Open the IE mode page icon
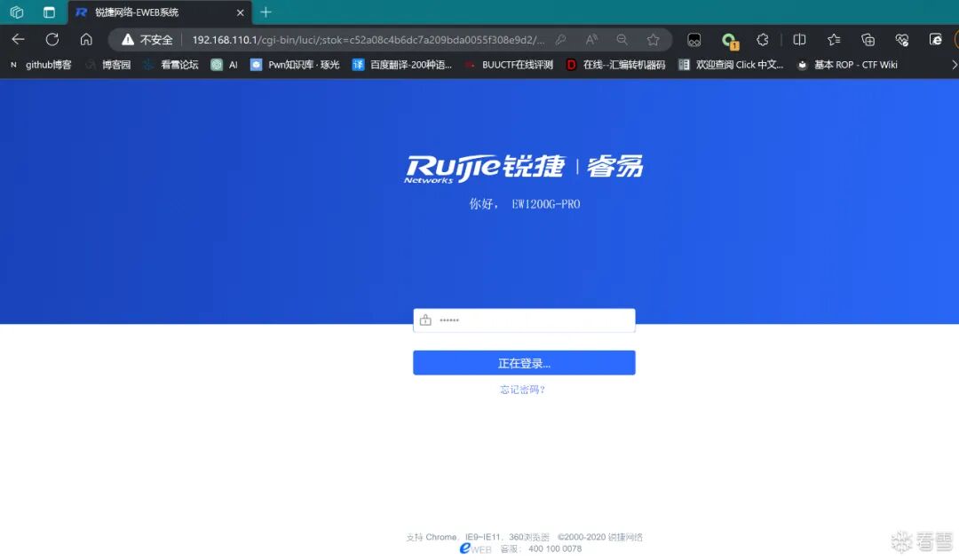Image resolution: width=959 pixels, height=560 pixels. [936, 40]
